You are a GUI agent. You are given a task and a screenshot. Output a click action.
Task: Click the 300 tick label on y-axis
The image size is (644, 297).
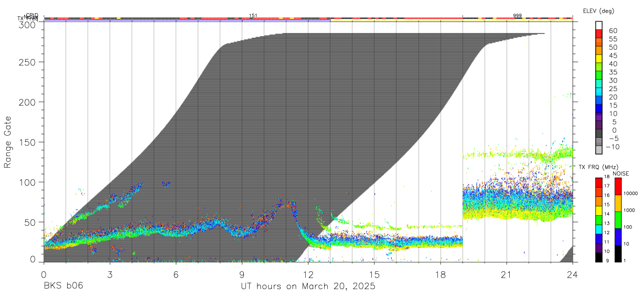[27, 25]
